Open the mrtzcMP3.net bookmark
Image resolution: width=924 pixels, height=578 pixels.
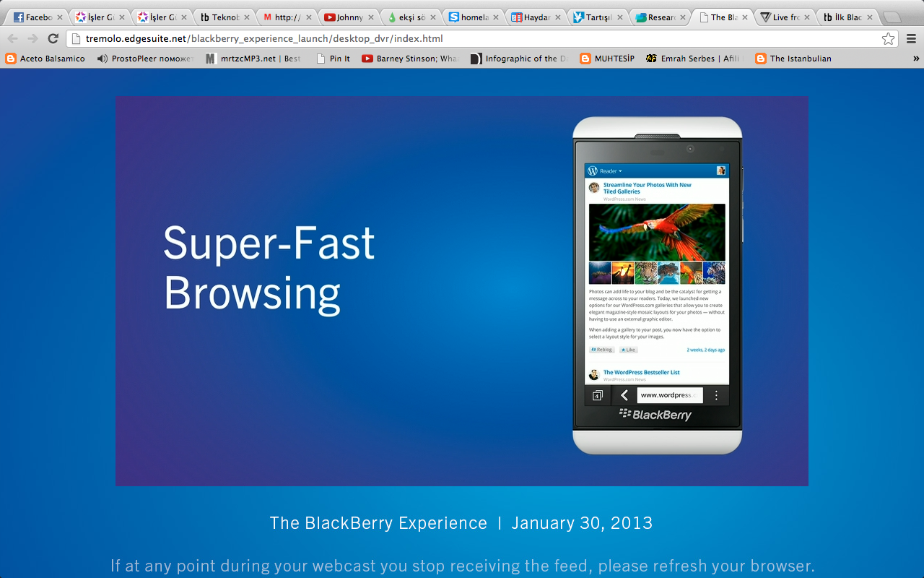253,59
